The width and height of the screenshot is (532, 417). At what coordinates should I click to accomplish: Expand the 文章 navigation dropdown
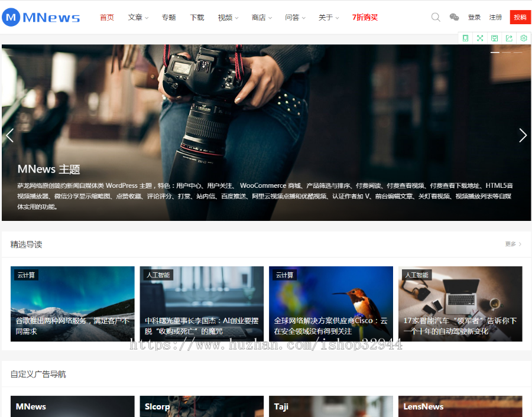coord(135,17)
